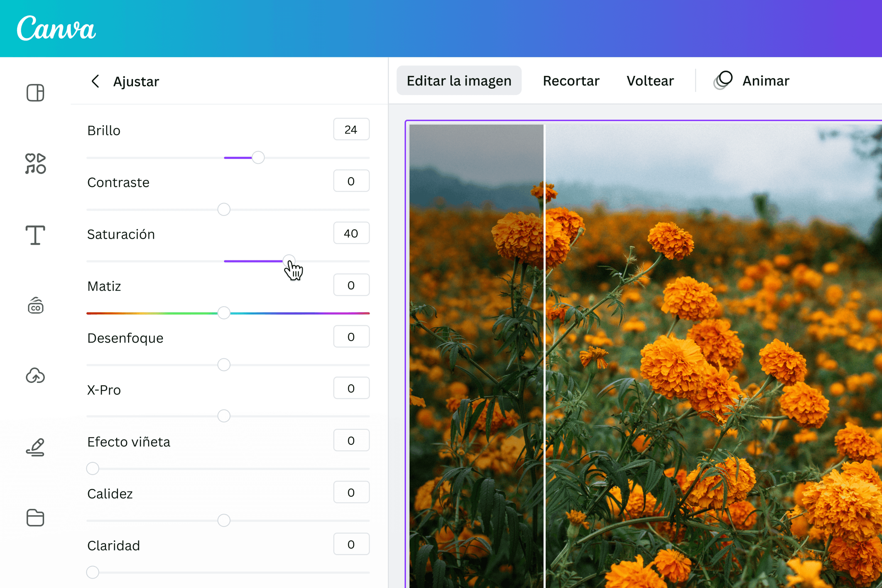The image size is (882, 588).
Task: Click the Efecto viñeta label
Action: pos(129,442)
